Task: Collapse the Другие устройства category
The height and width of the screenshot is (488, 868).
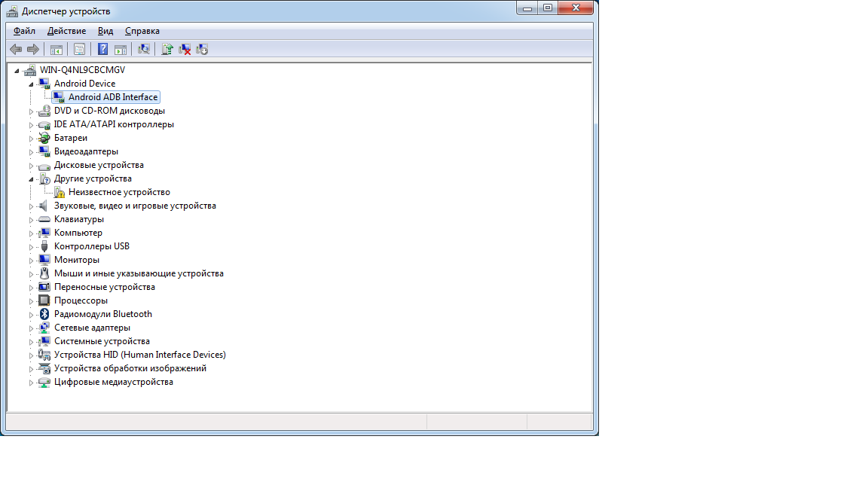Action: pos(31,179)
